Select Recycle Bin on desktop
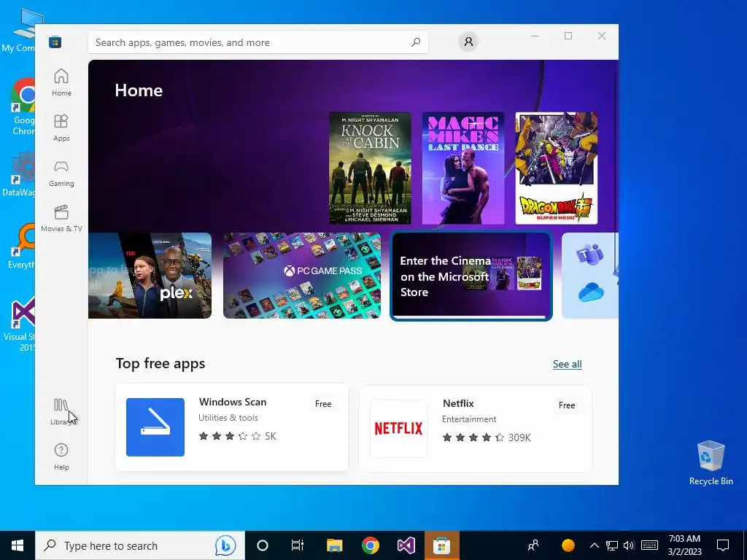Viewport: 747px width, 560px height. (x=711, y=462)
